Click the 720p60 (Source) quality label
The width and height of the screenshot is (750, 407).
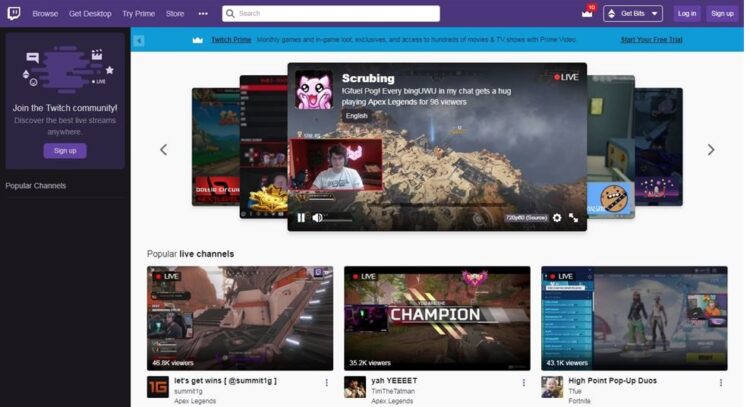526,218
